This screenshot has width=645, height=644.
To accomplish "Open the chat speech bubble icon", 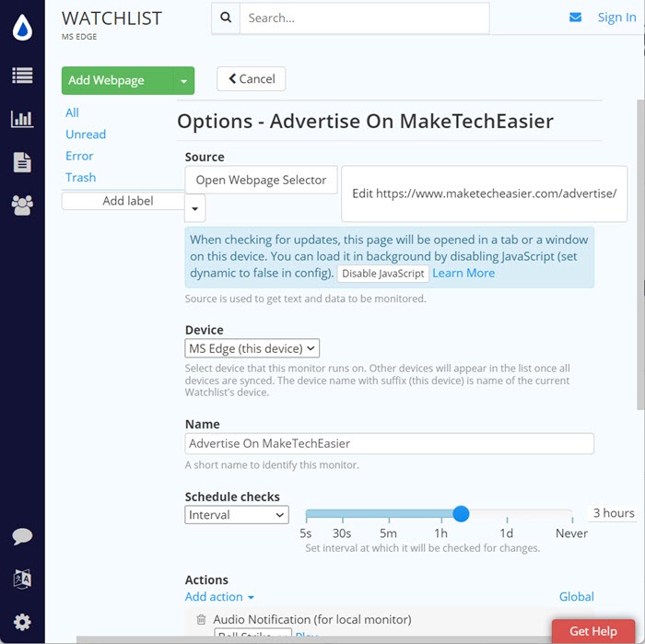I will point(22,536).
